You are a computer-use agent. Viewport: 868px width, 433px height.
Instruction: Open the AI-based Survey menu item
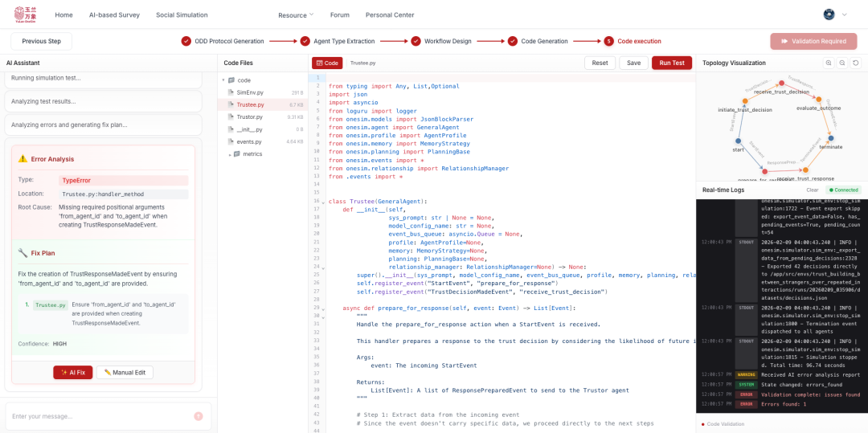[x=114, y=14]
